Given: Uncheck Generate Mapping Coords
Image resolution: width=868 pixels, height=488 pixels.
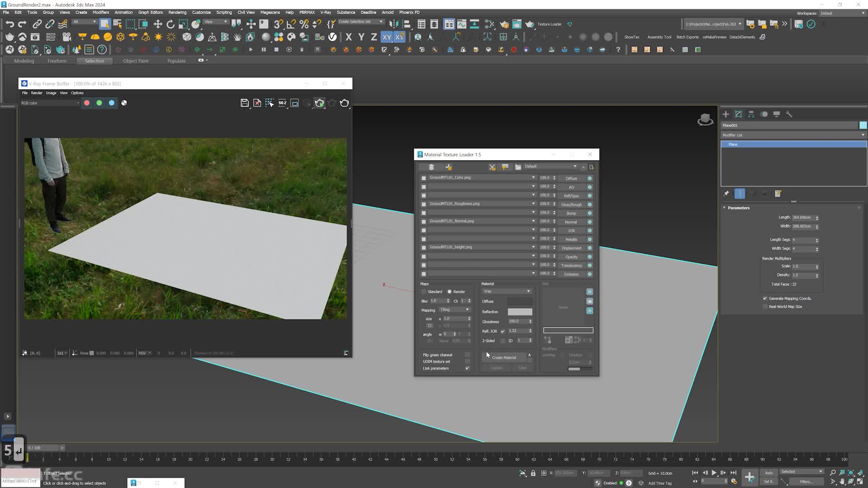Looking at the screenshot, I should (x=765, y=299).
